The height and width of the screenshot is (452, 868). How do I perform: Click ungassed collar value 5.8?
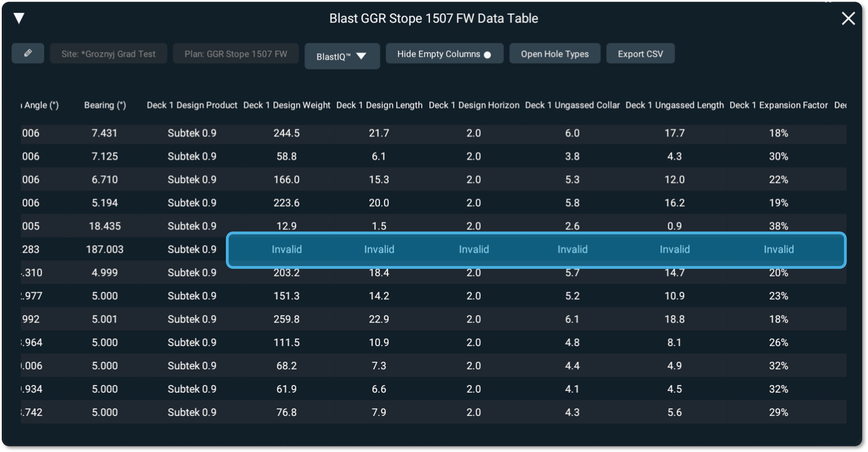click(573, 203)
